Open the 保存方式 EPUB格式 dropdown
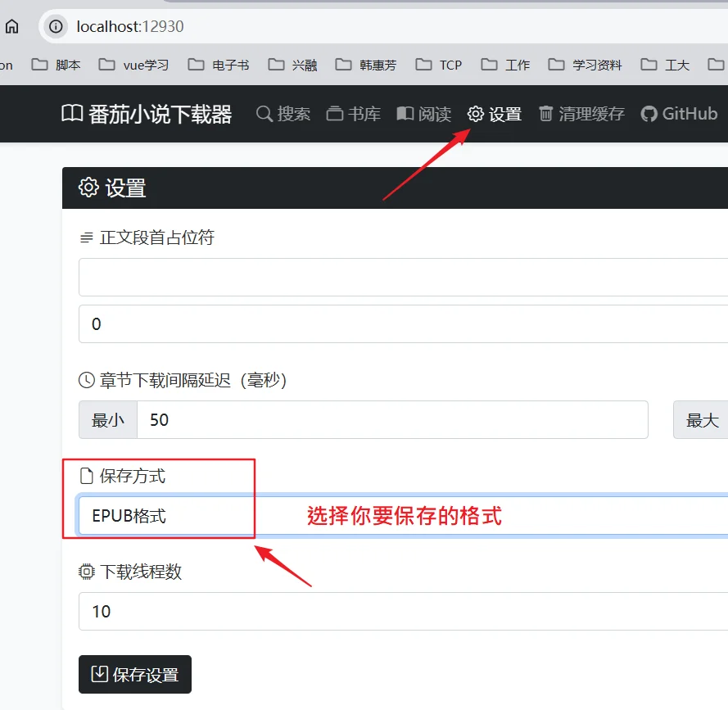This screenshot has height=710, width=728. 404,515
